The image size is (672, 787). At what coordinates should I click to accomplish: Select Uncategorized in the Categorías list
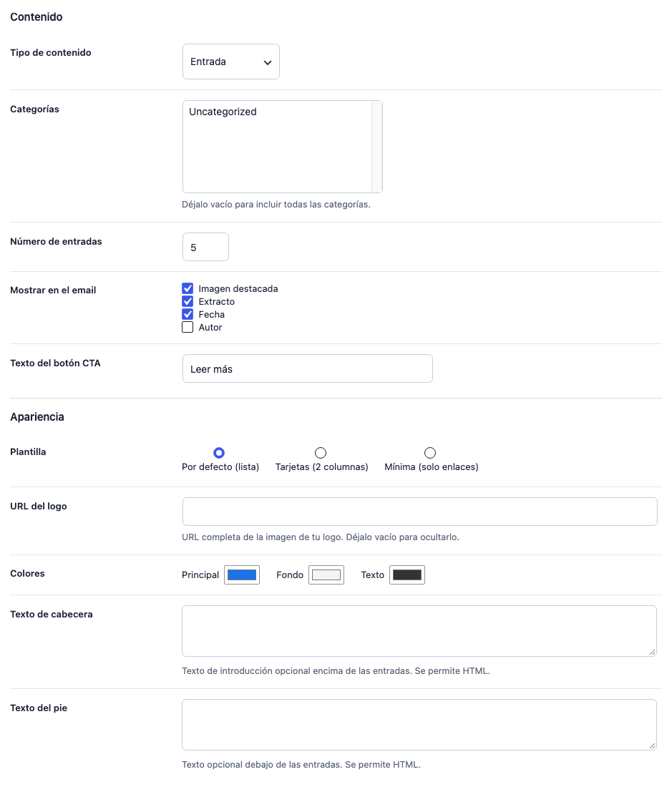[x=223, y=112]
